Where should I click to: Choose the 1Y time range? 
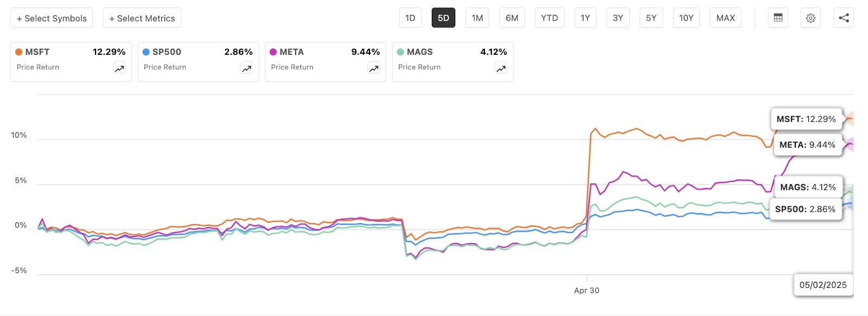point(585,18)
